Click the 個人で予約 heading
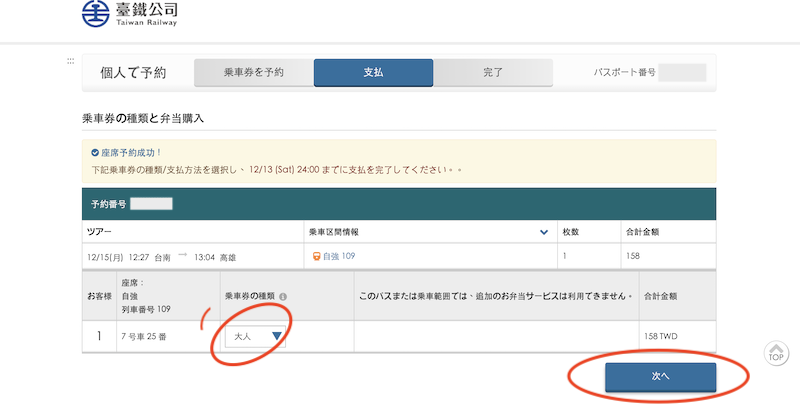This screenshot has width=800, height=414. [x=133, y=73]
